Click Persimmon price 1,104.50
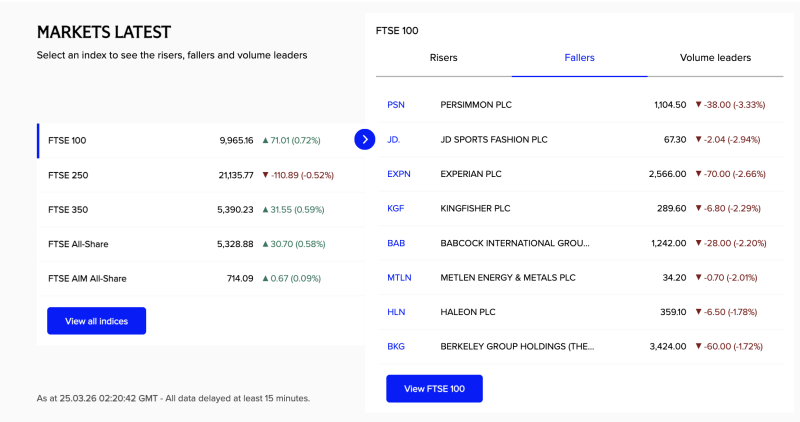800x422 pixels. (x=670, y=105)
